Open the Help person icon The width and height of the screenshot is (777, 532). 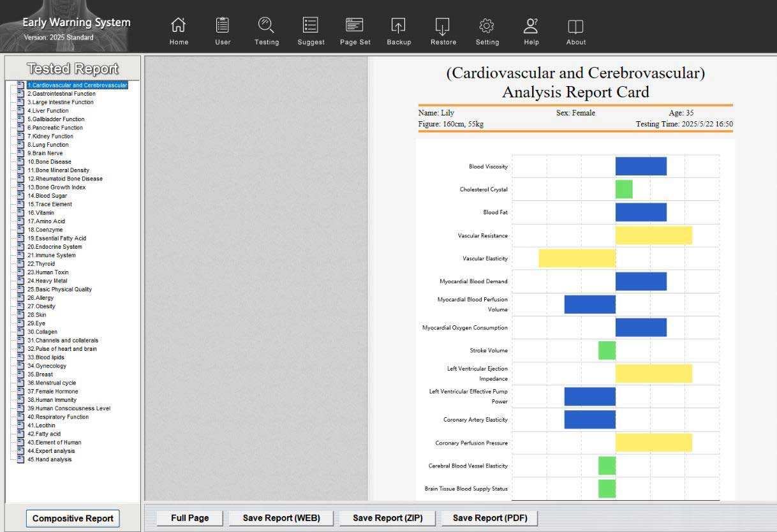(x=531, y=26)
